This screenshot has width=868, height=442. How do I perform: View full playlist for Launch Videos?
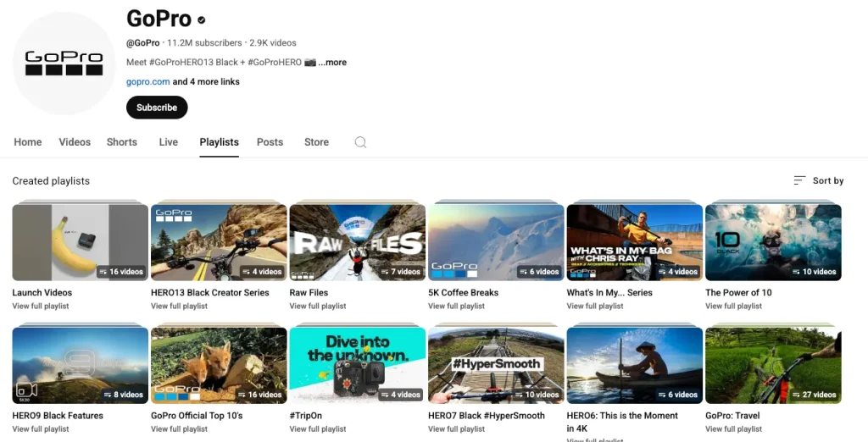pos(41,306)
